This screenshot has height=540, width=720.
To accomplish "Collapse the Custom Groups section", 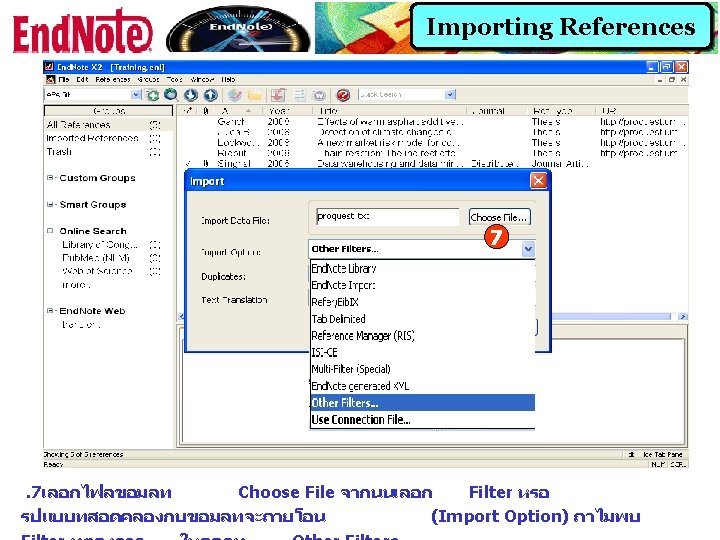I will (50, 178).
